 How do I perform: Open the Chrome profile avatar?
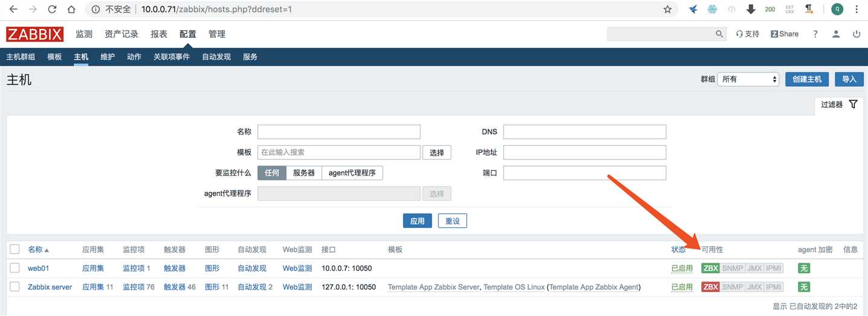(x=837, y=9)
